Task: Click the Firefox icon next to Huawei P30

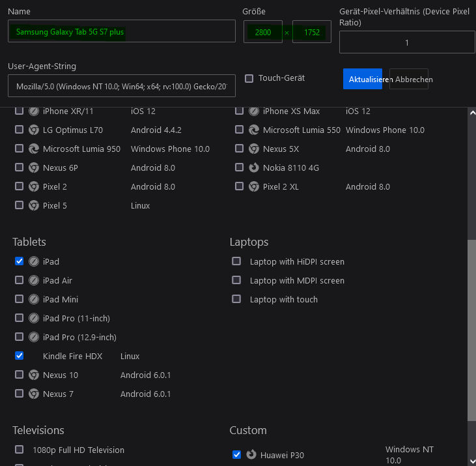Action: click(x=251, y=454)
